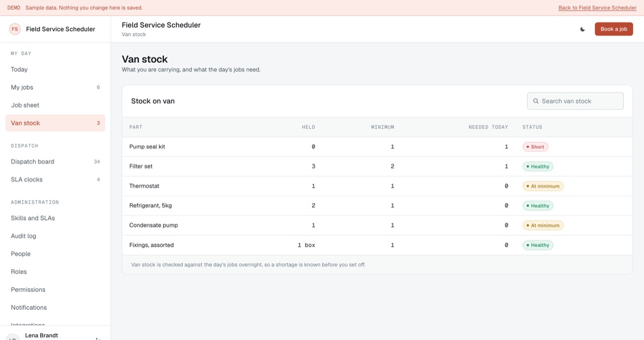View SLA clocks from the sidebar

(55, 179)
